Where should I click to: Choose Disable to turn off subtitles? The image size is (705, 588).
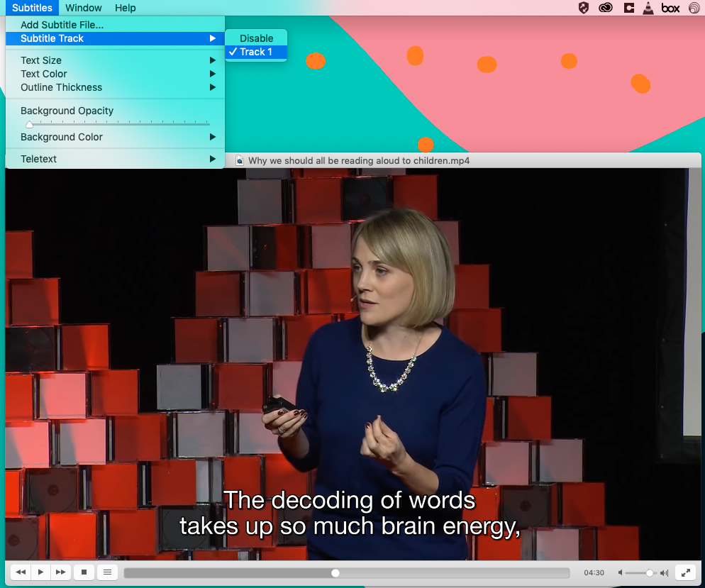pos(256,38)
